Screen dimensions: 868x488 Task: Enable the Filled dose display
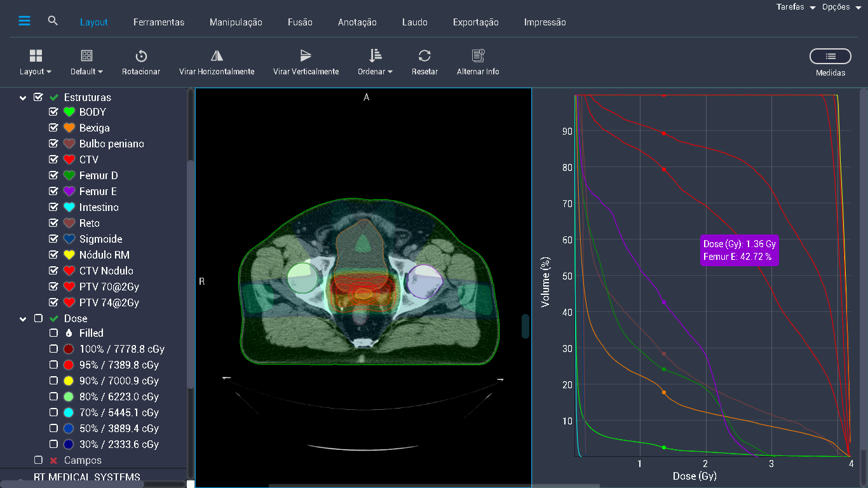click(53, 333)
